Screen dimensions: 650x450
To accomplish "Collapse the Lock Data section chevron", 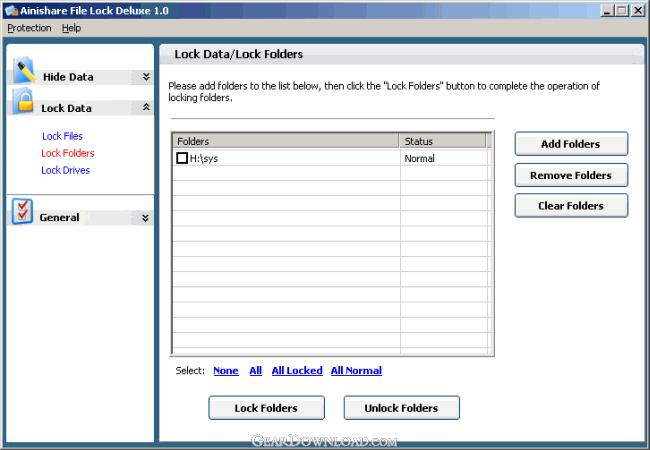I will click(146, 107).
